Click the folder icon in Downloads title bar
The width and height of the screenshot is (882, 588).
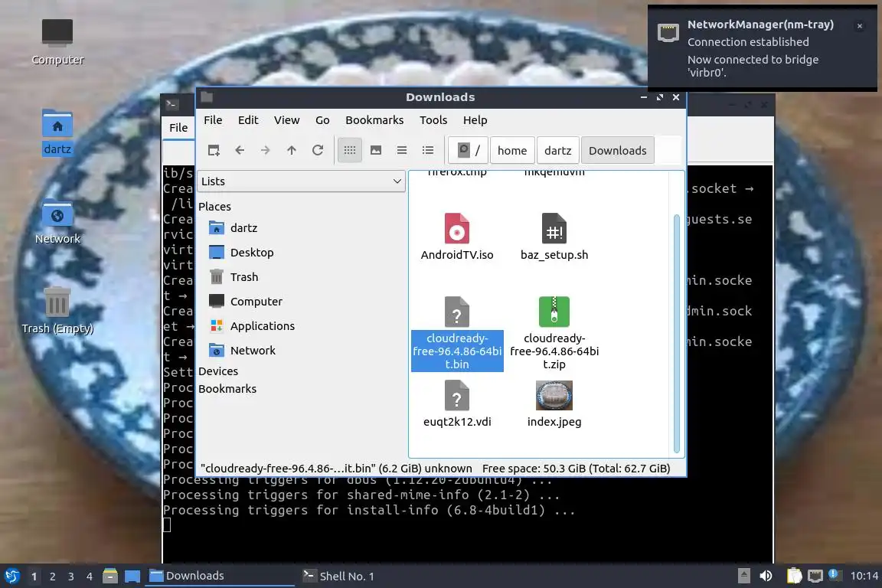click(207, 96)
